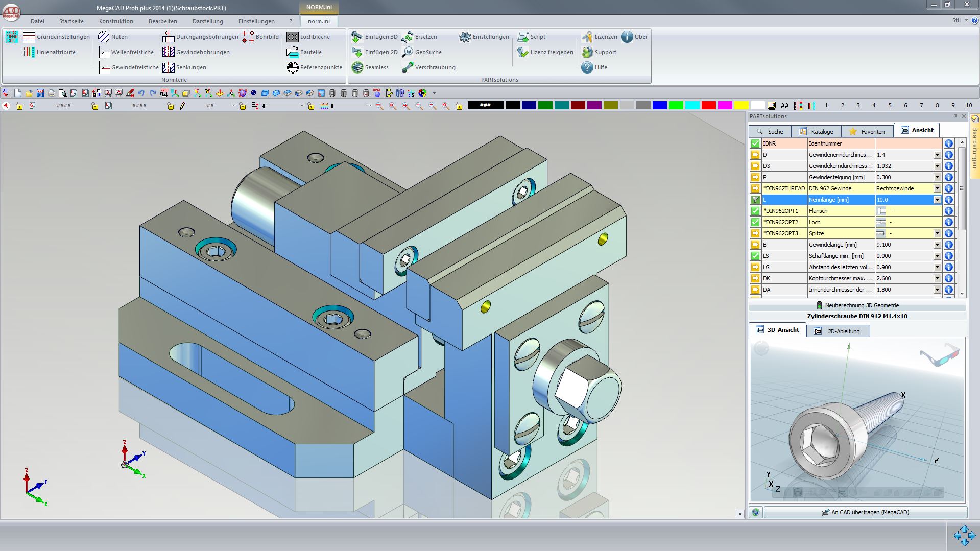Expand the DIN 962 Gewinde dropdown

(937, 188)
